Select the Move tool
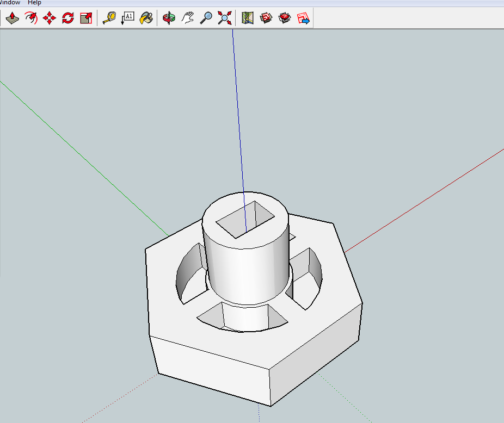Screen dimensions: 504x423 49,17
